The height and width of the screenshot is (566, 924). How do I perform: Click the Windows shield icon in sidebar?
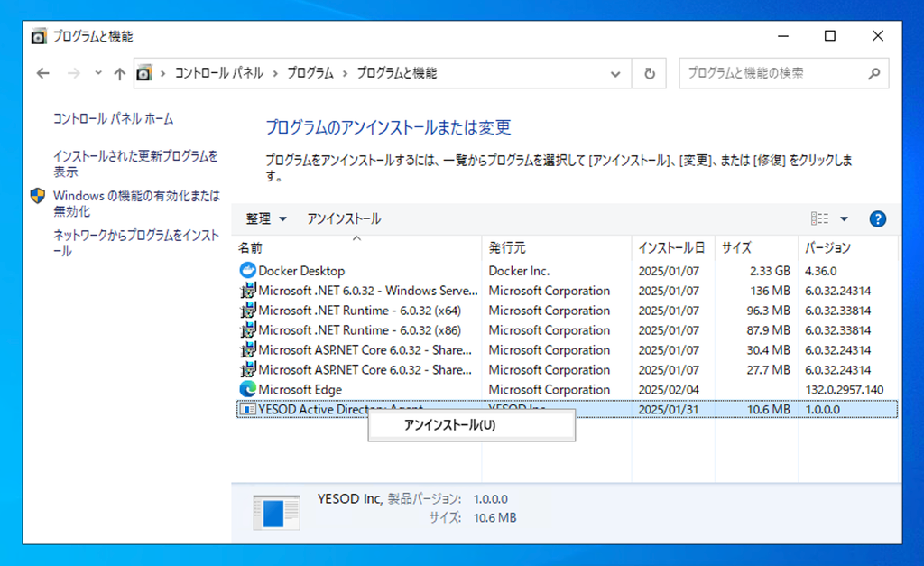click(x=38, y=196)
